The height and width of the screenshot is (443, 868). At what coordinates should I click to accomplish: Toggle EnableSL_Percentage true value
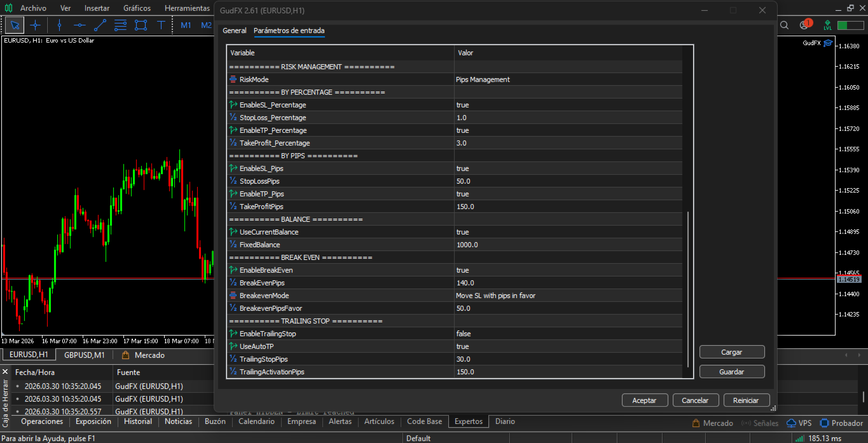pos(566,105)
